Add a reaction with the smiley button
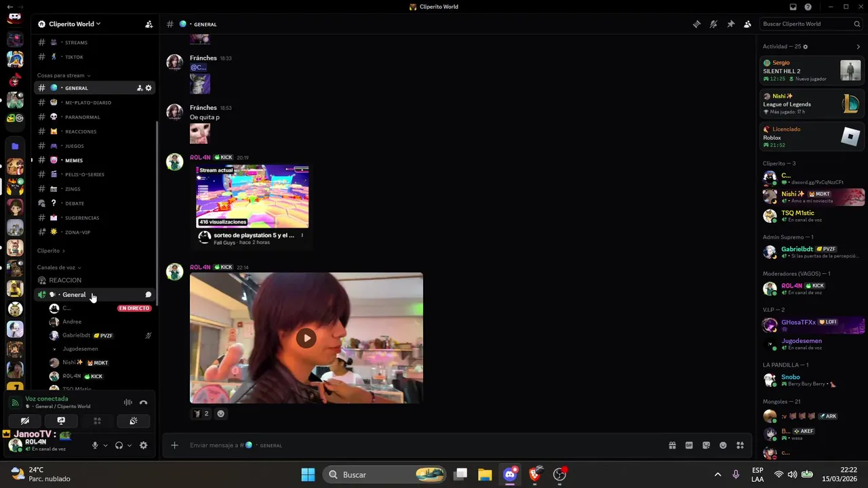Viewport: 868px width, 488px height. coord(220,413)
